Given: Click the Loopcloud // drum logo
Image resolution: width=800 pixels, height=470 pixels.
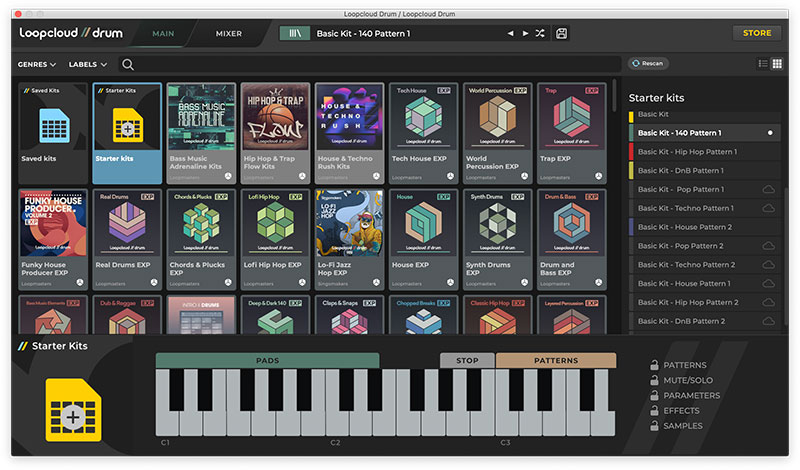Looking at the screenshot, I should point(71,33).
